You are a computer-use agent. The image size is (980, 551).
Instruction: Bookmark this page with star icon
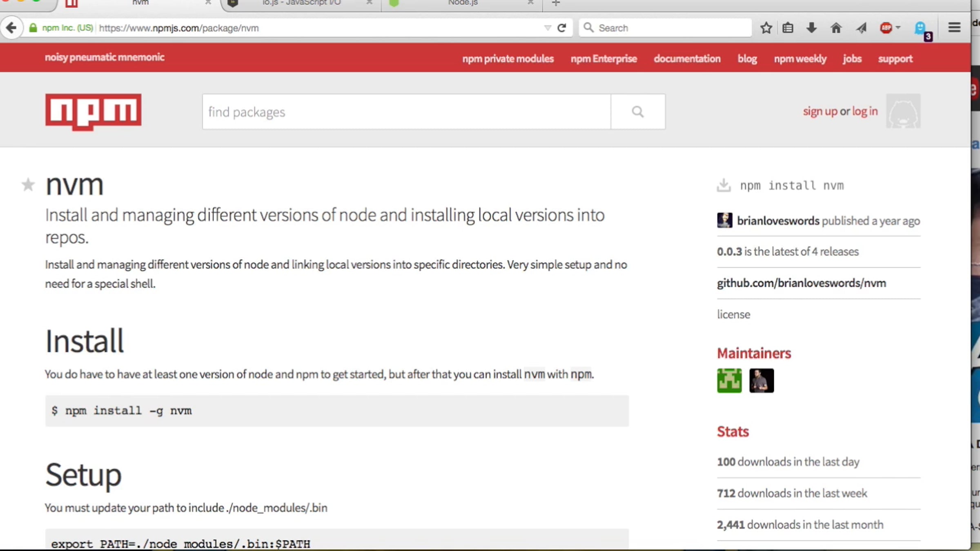click(x=766, y=28)
